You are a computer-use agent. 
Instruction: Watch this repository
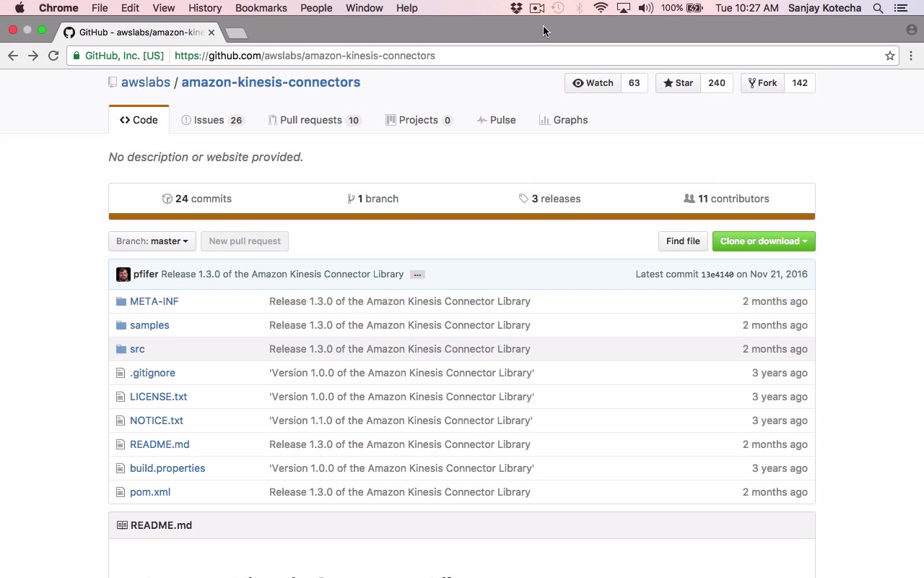pos(593,83)
